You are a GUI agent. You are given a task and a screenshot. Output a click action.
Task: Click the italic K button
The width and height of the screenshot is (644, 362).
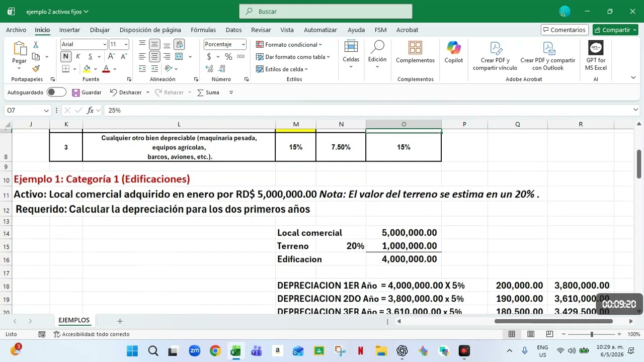78,56
